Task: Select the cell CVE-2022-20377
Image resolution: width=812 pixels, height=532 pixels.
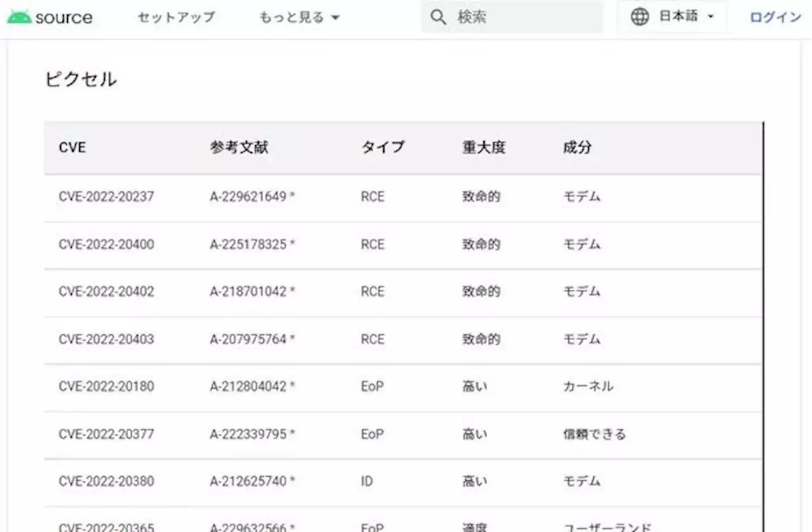Action: point(107,434)
